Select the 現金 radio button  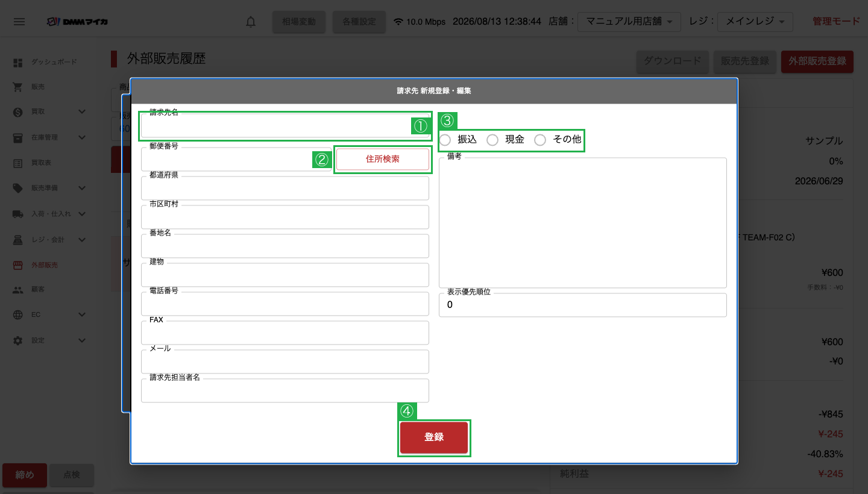(x=492, y=140)
